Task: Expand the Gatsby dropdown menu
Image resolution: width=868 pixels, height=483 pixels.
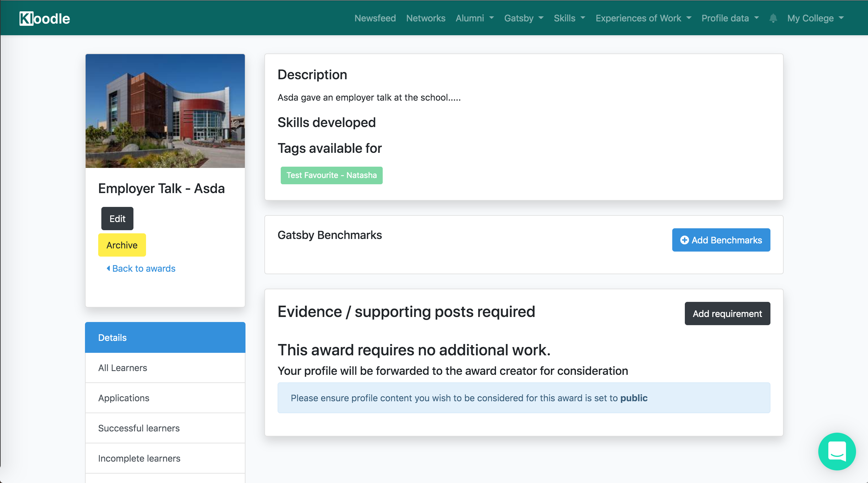Action: [524, 18]
